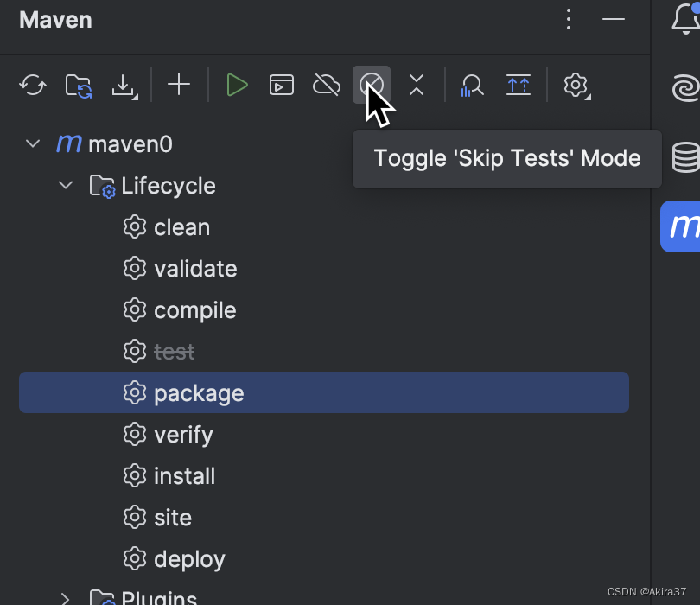Image resolution: width=700 pixels, height=605 pixels.
Task: Toggle 'Skip Tests' Mode button
Action: (x=372, y=85)
